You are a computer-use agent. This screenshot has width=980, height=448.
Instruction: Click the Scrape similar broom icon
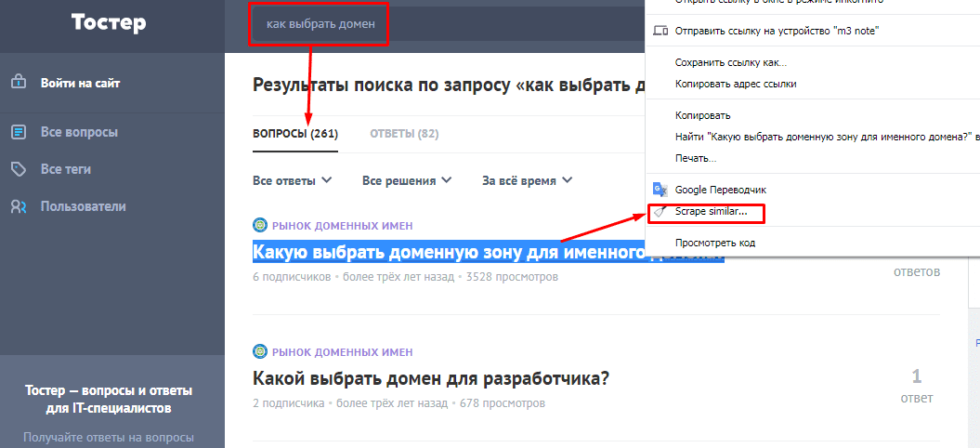660,212
